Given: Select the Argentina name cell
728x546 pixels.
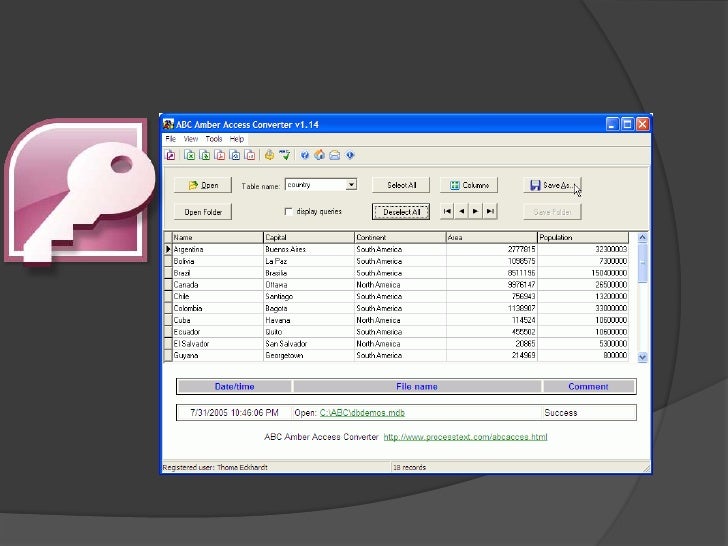Looking at the screenshot, I should pos(218,249).
